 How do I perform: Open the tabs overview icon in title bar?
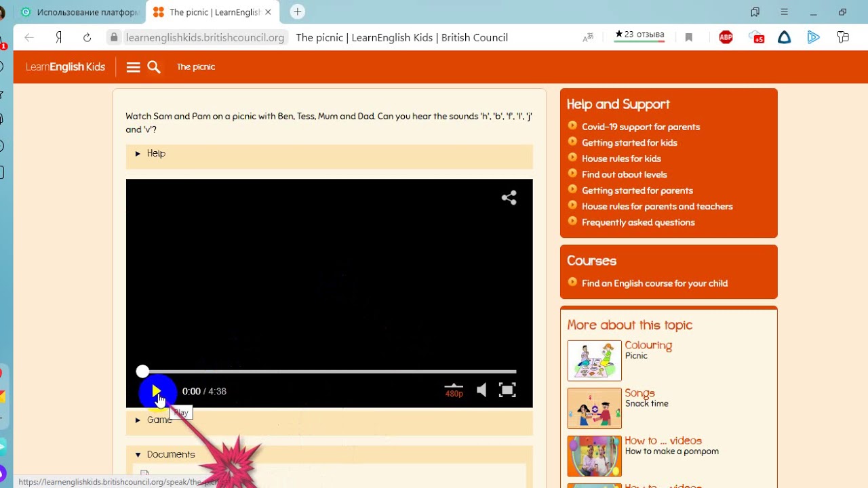[755, 12]
